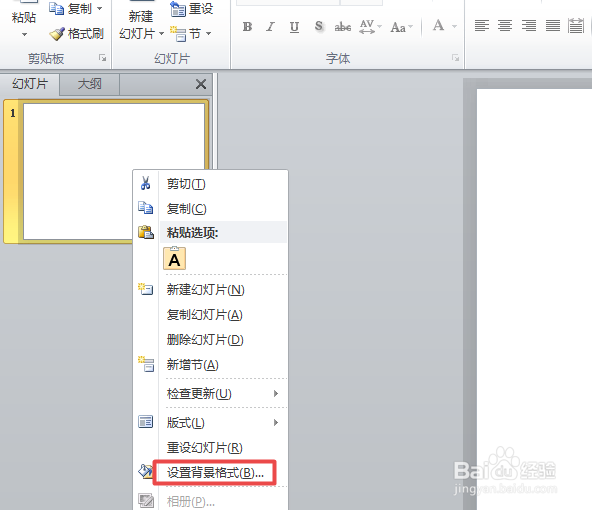Click the Paste button label
Viewport: 592px width, 510px height.
tap(24, 17)
